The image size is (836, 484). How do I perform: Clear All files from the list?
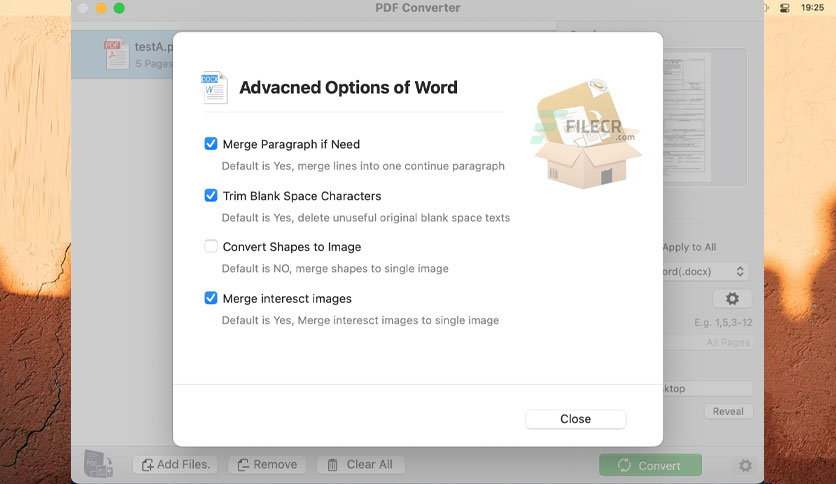pyautogui.click(x=361, y=465)
